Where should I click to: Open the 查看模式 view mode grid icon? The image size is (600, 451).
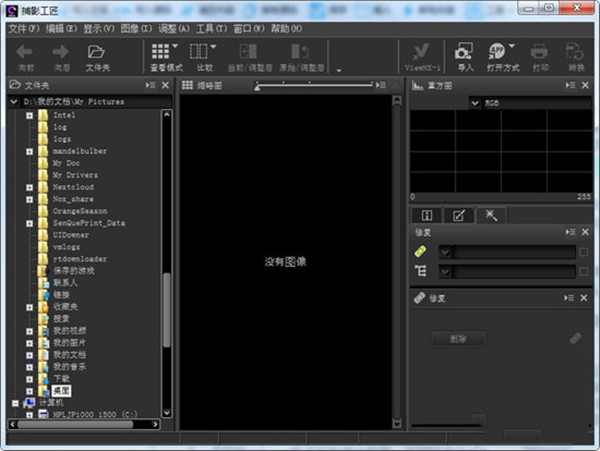160,51
